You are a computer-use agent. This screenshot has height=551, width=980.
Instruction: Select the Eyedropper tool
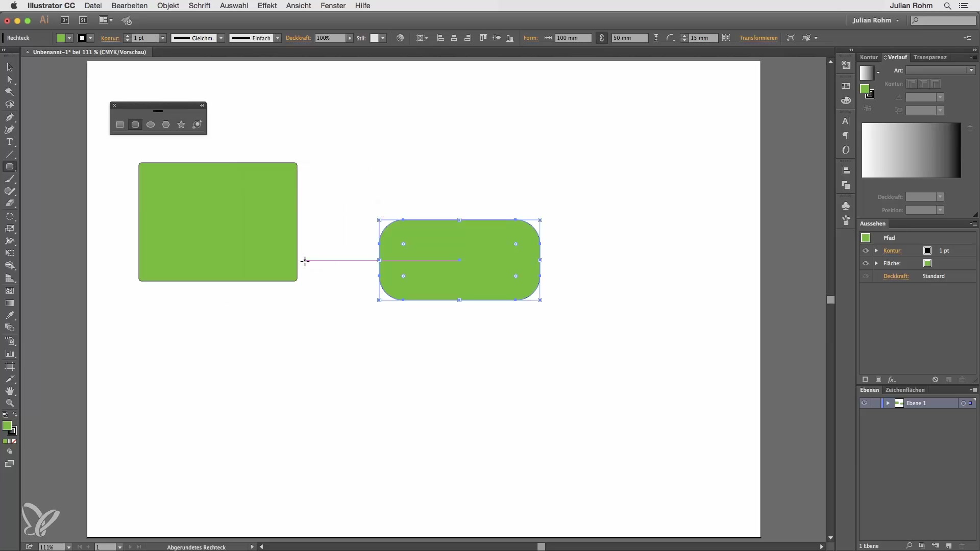(10, 316)
